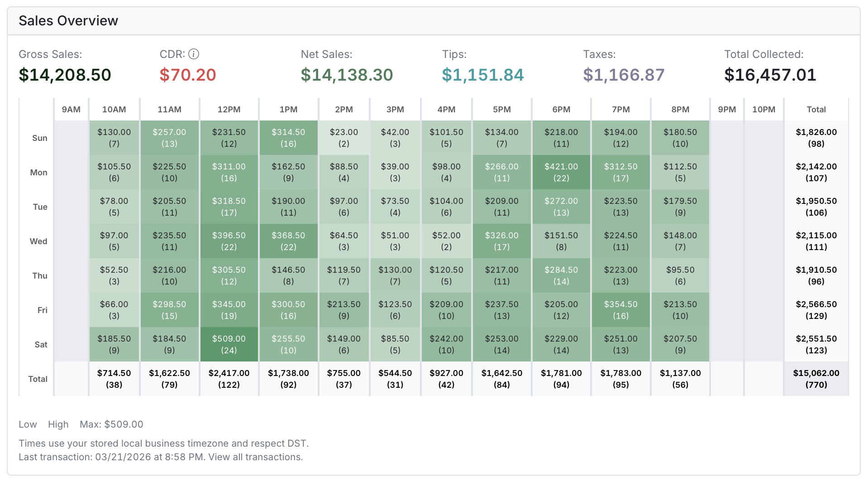
Task: Select the Sunday row total $1,826.00
Action: coord(816,138)
